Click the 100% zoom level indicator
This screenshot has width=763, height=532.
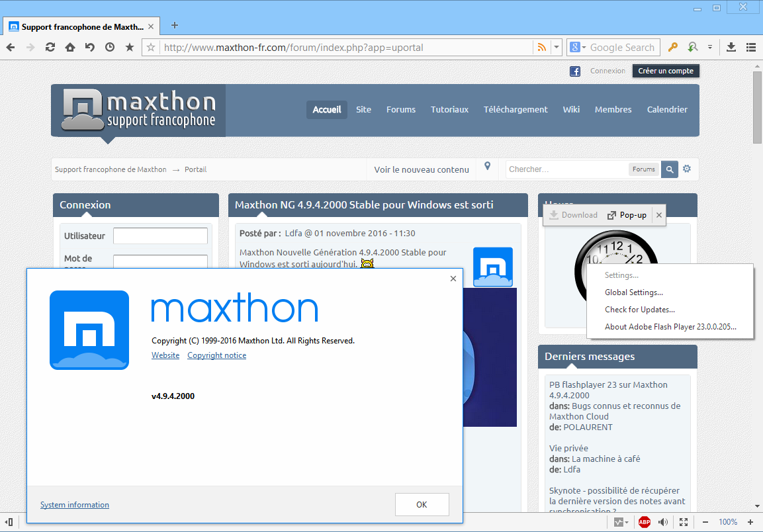click(x=728, y=522)
